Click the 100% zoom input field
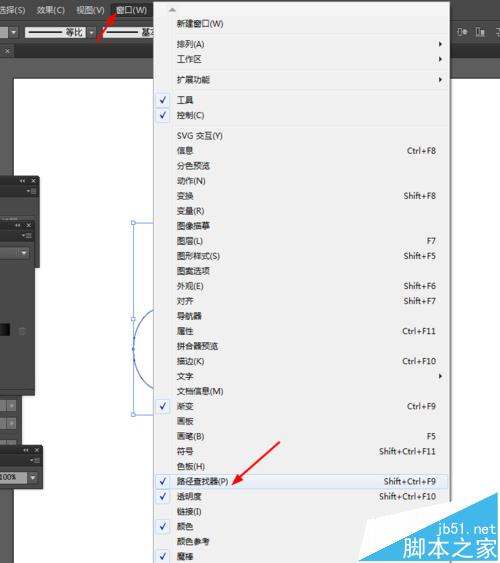Image resolution: width=500 pixels, height=563 pixels. [x=13, y=477]
